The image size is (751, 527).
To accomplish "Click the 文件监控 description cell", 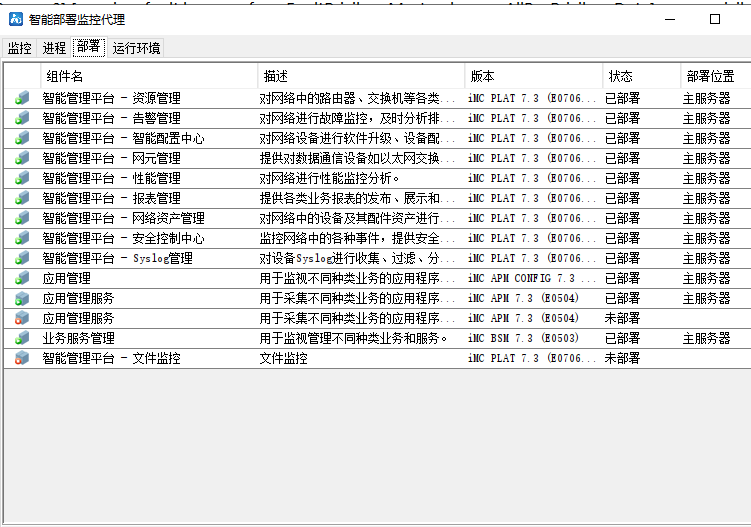I will (x=284, y=358).
